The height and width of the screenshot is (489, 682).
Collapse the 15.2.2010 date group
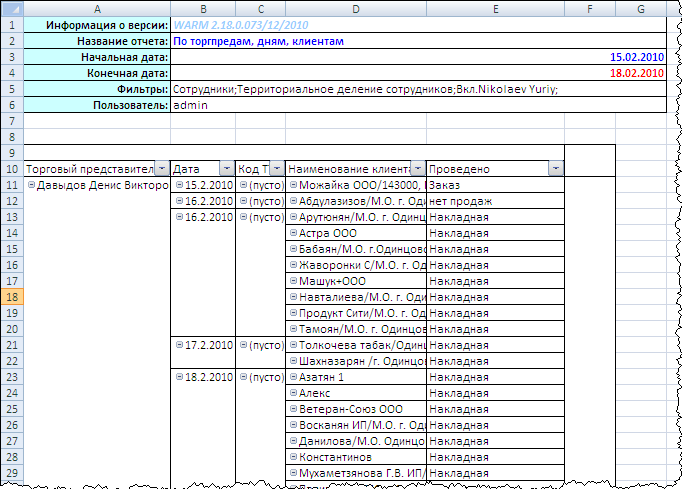point(179,185)
